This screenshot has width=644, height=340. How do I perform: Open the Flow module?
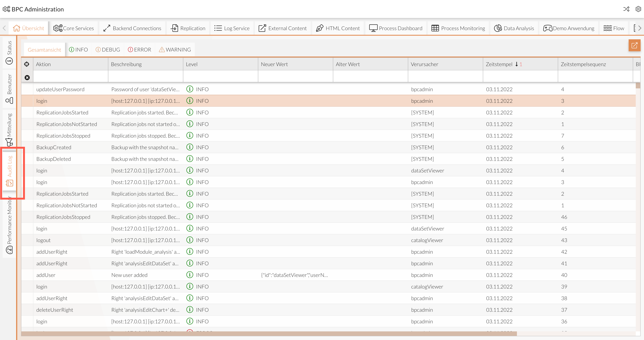(614, 28)
